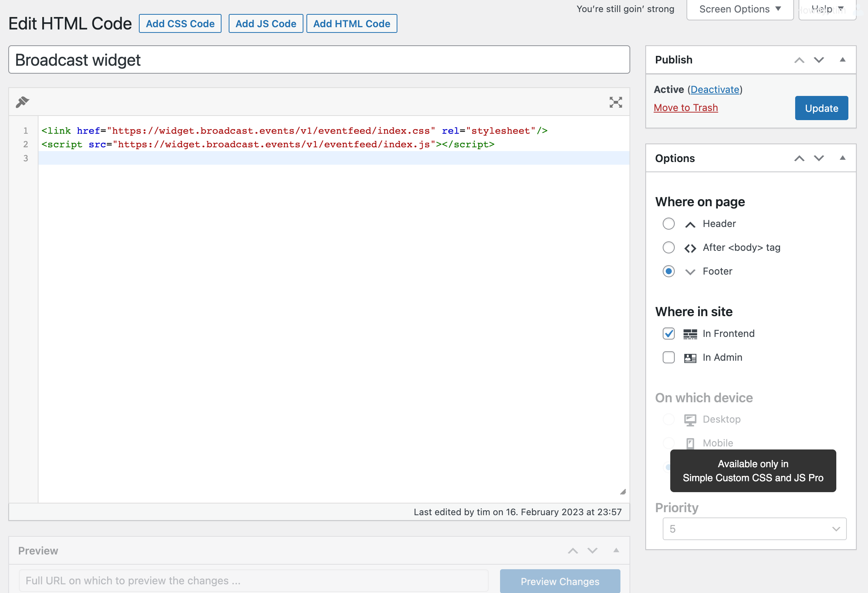This screenshot has width=868, height=593.
Task: Collapse the Publish panel toggle
Action: [842, 60]
